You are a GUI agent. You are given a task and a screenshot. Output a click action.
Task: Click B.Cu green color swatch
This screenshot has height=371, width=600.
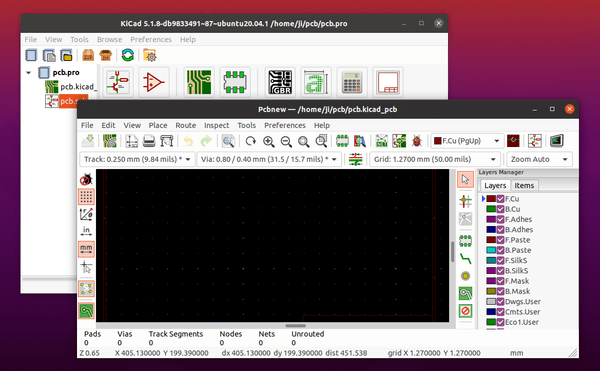[x=491, y=209]
